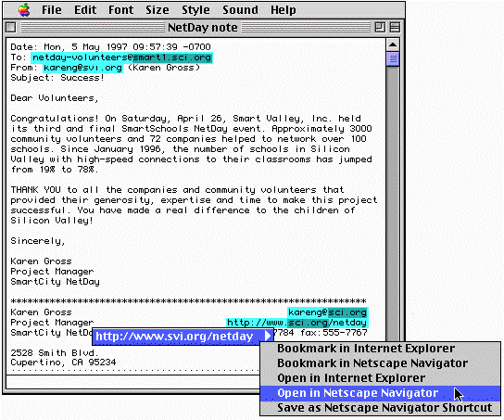Click the NetDay note window close box

point(10,27)
